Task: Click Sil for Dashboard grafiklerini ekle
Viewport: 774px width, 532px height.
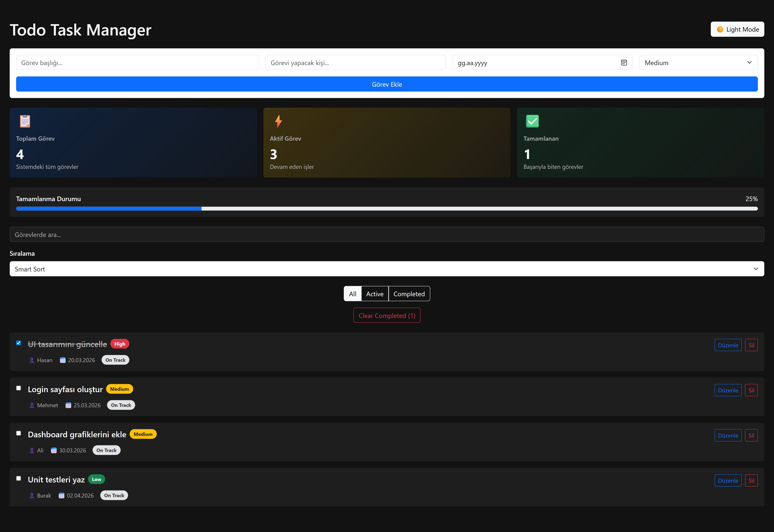Action: click(751, 435)
